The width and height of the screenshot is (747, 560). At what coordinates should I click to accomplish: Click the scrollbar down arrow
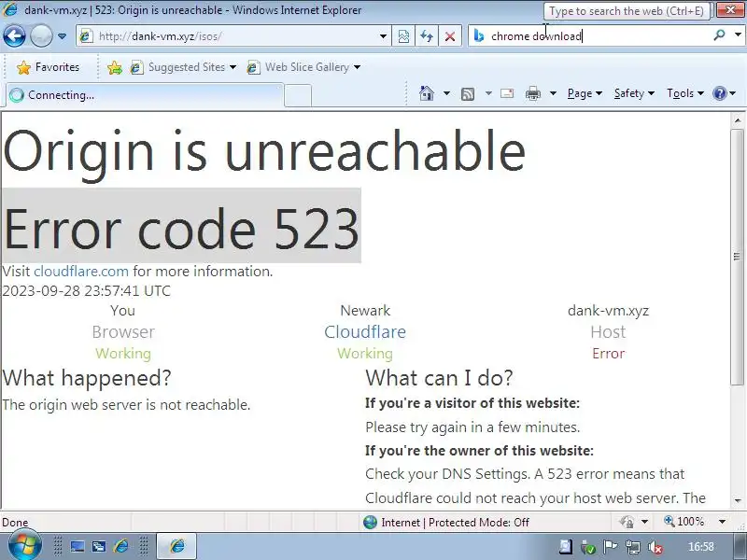pos(738,501)
